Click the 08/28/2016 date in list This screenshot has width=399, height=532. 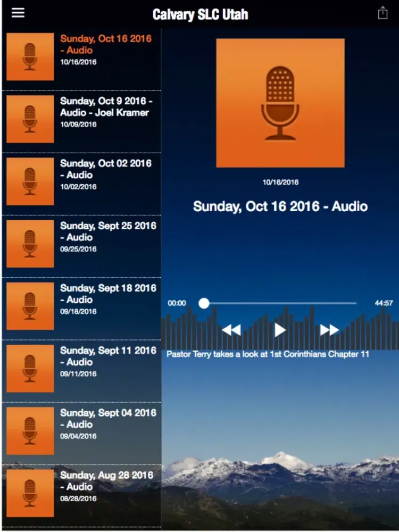pyautogui.click(x=78, y=499)
